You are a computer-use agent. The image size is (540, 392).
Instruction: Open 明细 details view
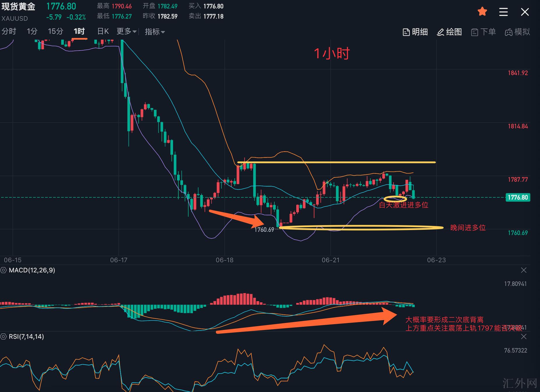pos(415,32)
